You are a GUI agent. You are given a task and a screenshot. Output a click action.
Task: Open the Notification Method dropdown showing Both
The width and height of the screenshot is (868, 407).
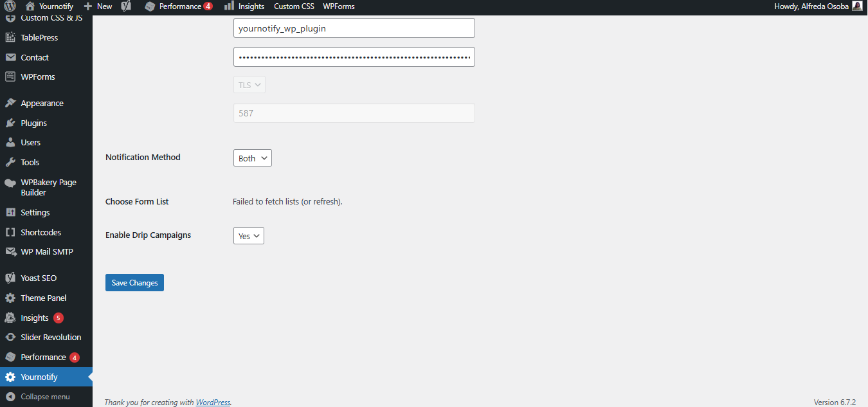253,158
